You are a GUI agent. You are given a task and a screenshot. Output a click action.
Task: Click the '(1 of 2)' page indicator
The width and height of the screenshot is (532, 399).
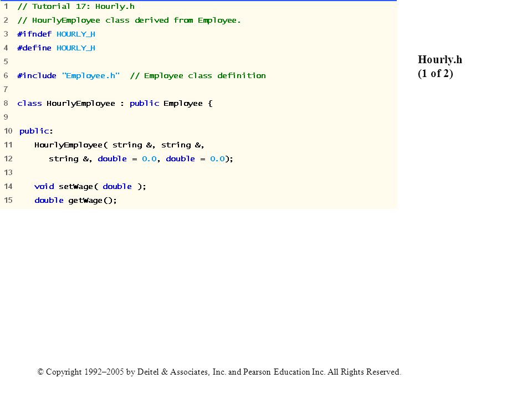point(436,74)
